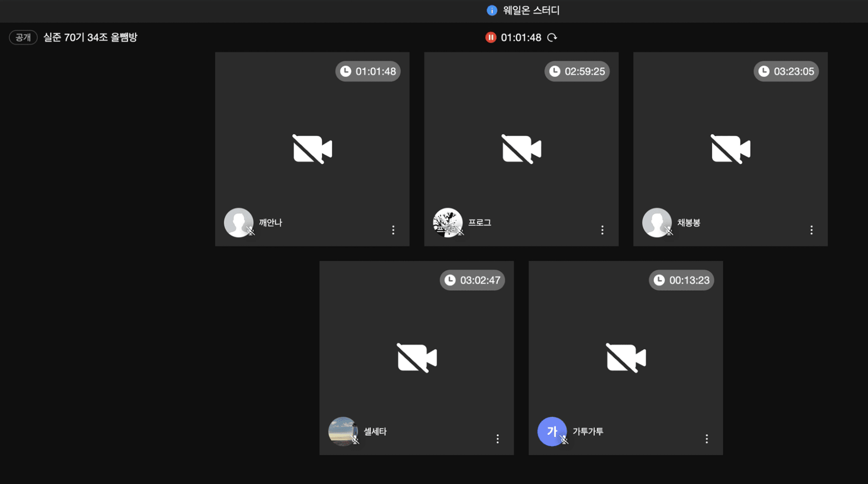Viewport: 868px width, 484px height.
Task: Open more options menu for 셀세타
Action: pos(497,439)
